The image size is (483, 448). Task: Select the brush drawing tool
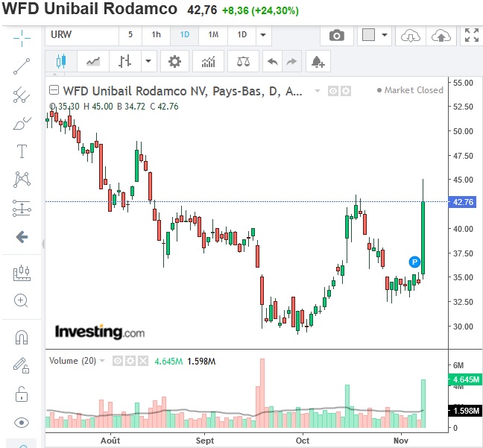point(22,123)
